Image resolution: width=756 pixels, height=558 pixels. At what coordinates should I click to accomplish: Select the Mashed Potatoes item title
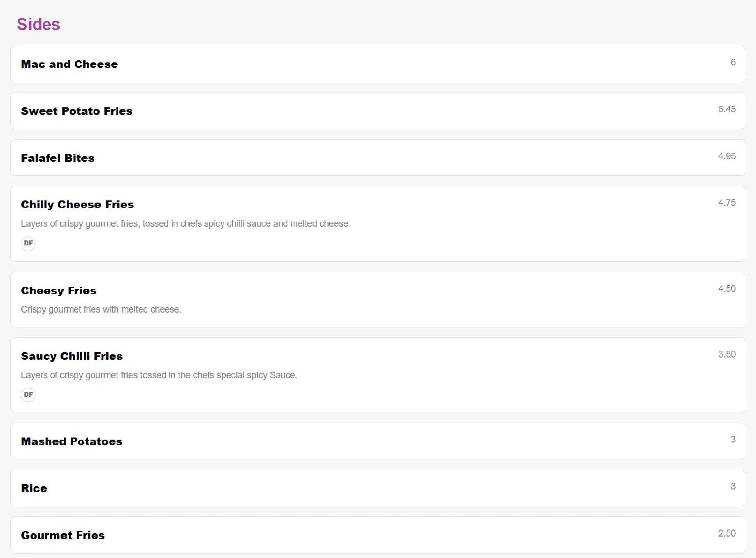tap(71, 441)
